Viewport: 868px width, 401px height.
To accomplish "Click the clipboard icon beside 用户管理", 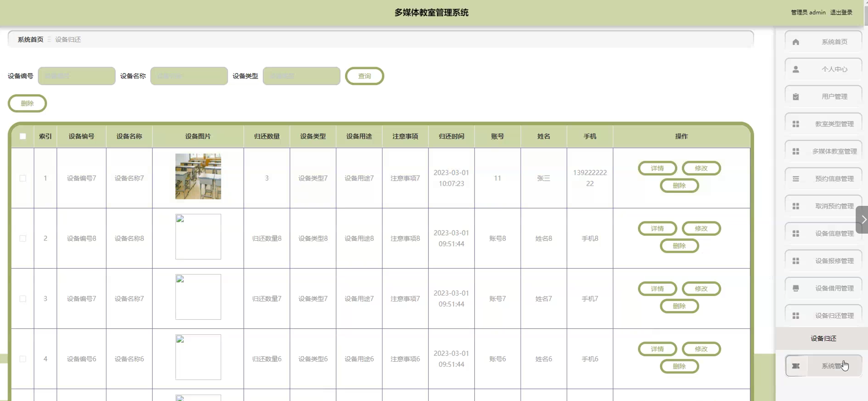I will pyautogui.click(x=796, y=97).
